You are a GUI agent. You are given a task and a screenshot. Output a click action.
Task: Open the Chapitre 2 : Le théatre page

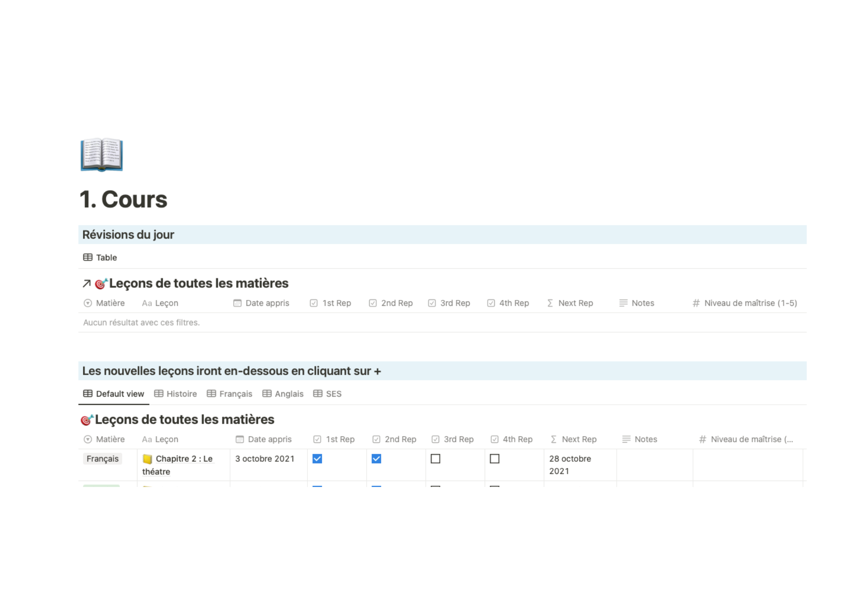pyautogui.click(x=177, y=465)
